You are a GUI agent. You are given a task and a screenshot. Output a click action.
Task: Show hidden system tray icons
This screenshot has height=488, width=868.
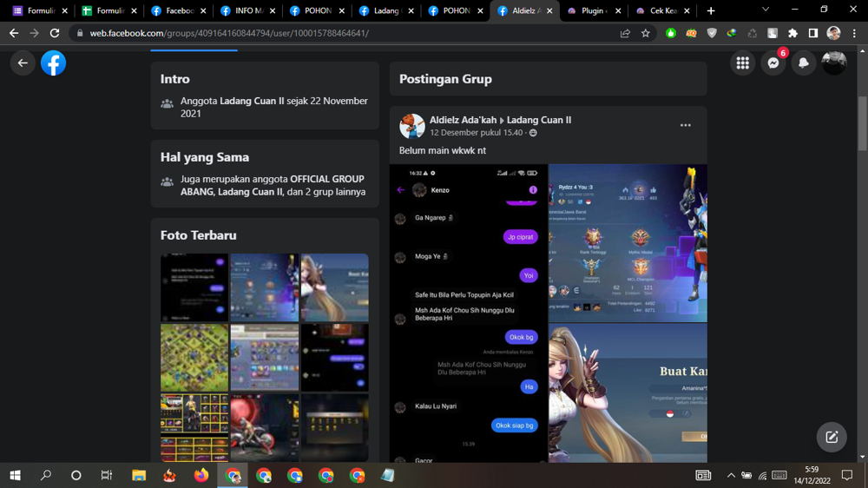731,475
